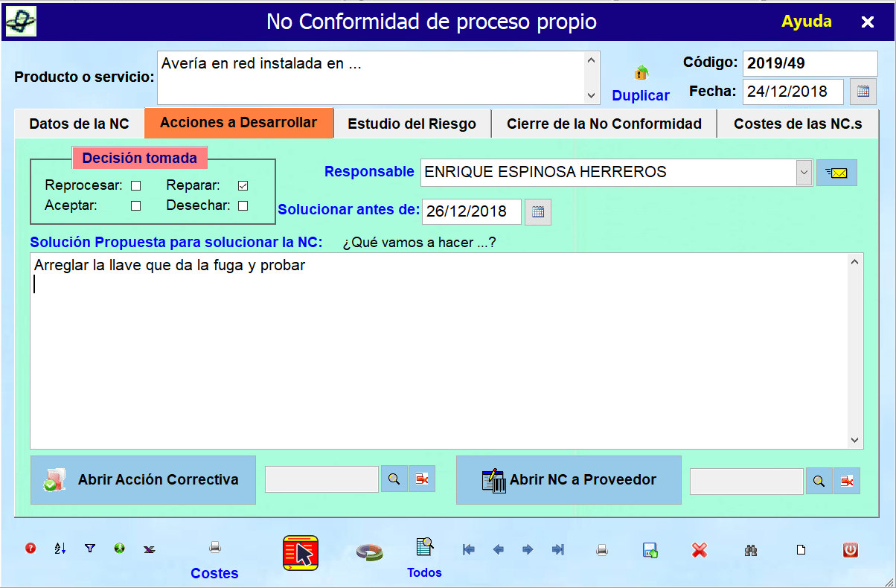Image resolution: width=896 pixels, height=588 pixels.
Task: Search linked Acción Correctiva with magnifier
Action: point(394,479)
